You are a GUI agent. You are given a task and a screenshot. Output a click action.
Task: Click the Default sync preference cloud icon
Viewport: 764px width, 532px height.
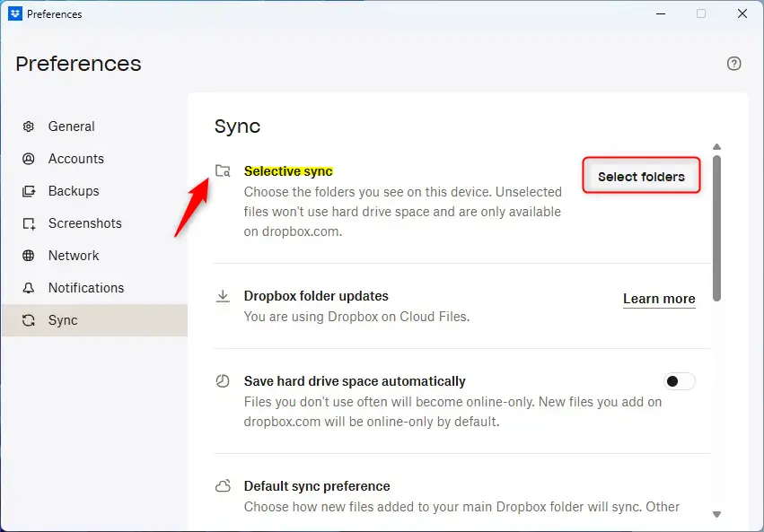(223, 485)
